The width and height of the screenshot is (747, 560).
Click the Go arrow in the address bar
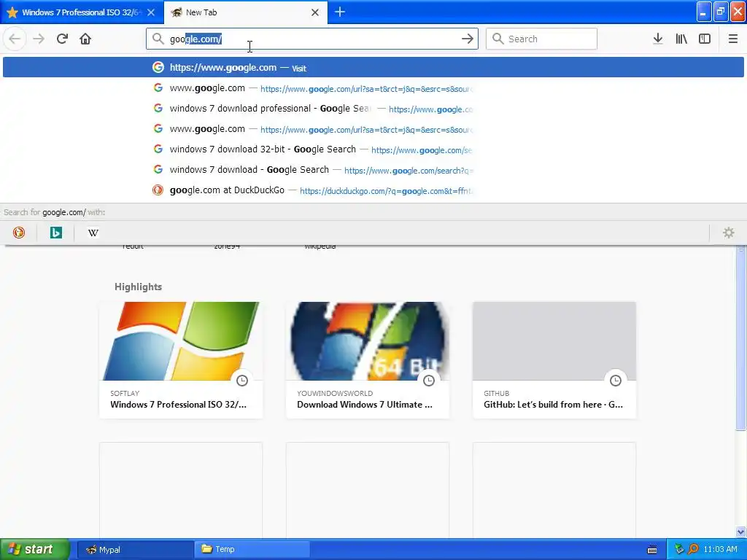[x=468, y=39]
